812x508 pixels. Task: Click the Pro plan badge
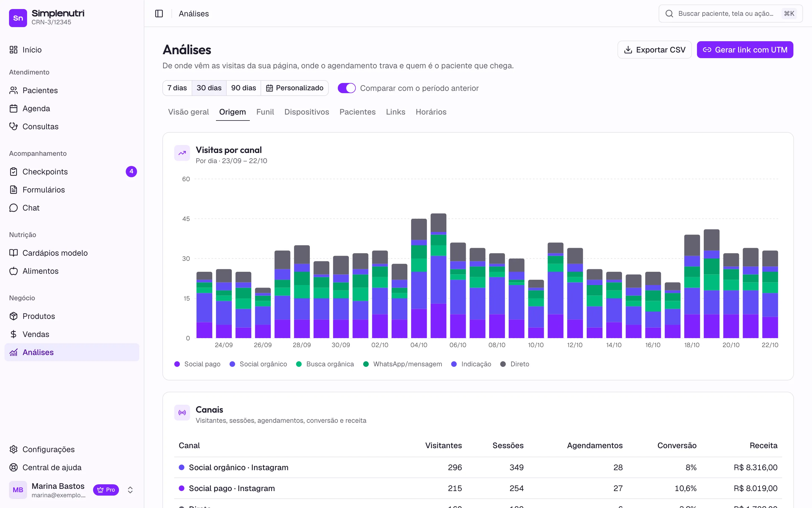pyautogui.click(x=106, y=490)
